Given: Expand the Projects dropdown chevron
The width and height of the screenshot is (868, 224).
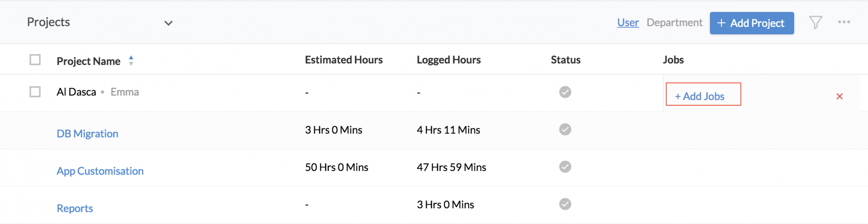Looking at the screenshot, I should click(168, 23).
